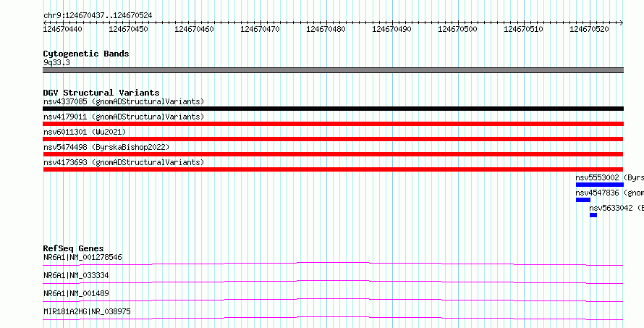Click ruler position 124670490
Screen dimensions: 644x328
pos(391,29)
